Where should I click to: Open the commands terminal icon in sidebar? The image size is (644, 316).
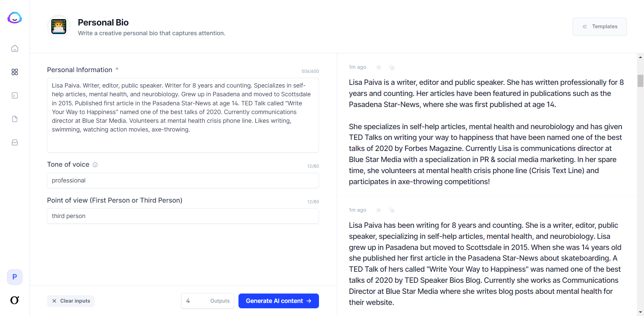coord(15,96)
